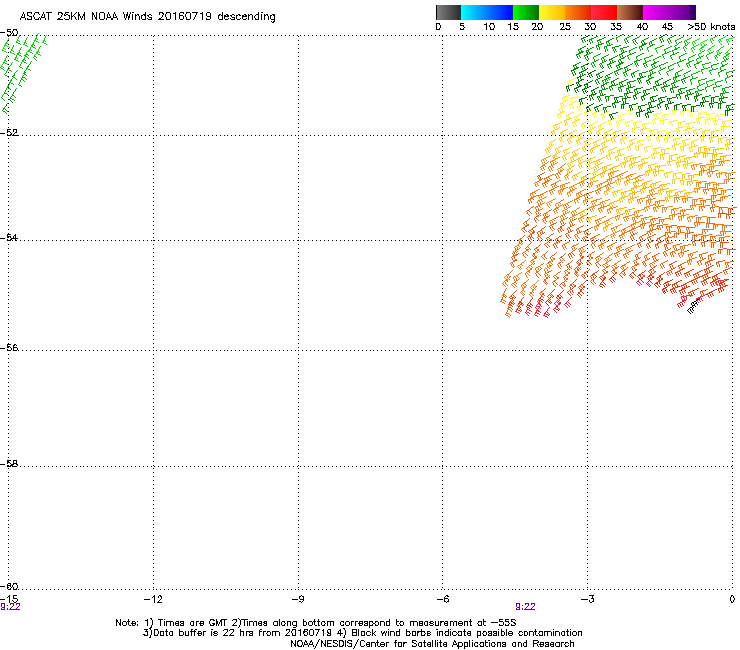The width and height of the screenshot is (740, 650).
Task: Click the yellow 20-25 knots color band
Action: 552,12
